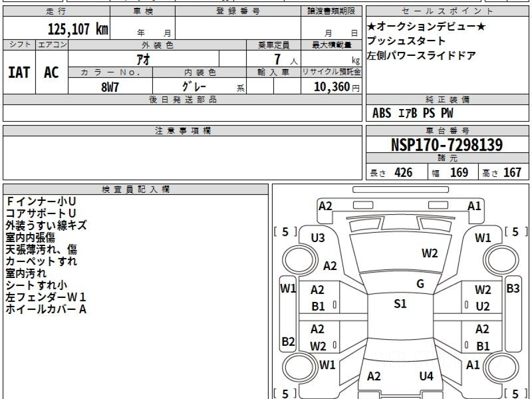The image size is (532, 399).
Task: Click the AC air-conditioner value
Action: (51, 72)
